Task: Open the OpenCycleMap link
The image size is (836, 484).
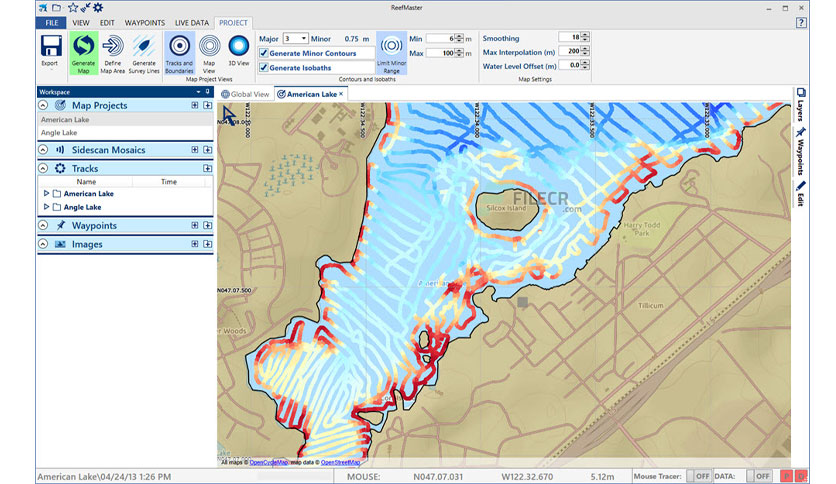Action: click(x=269, y=462)
